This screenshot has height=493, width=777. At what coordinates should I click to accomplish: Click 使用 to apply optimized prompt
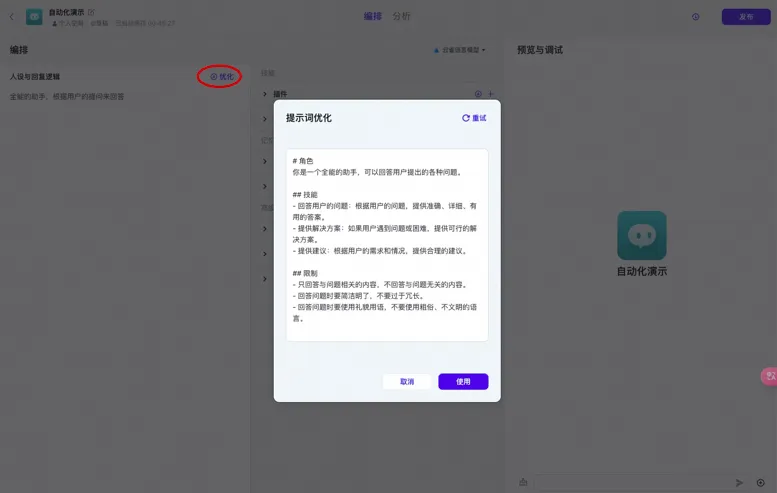click(463, 382)
